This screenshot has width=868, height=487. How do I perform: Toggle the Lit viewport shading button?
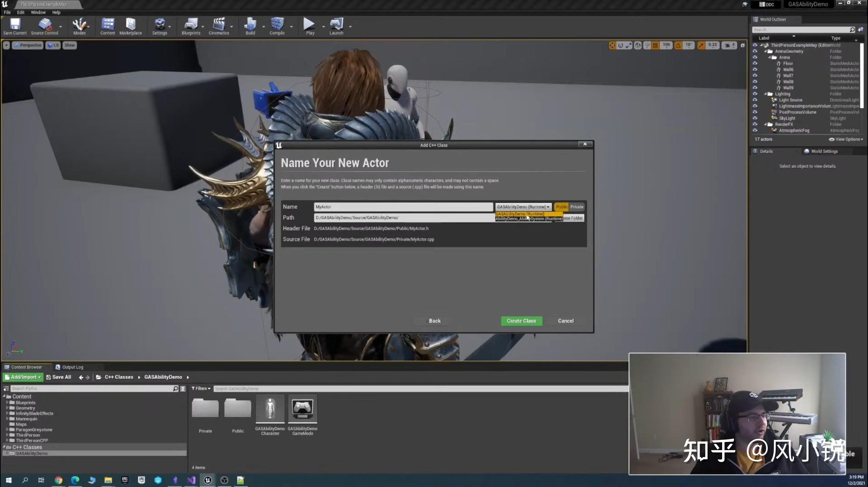pos(53,45)
